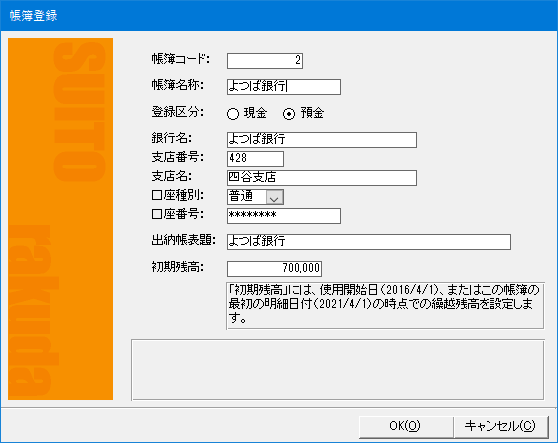Click the 初期残高 explanation text box

[385, 306]
